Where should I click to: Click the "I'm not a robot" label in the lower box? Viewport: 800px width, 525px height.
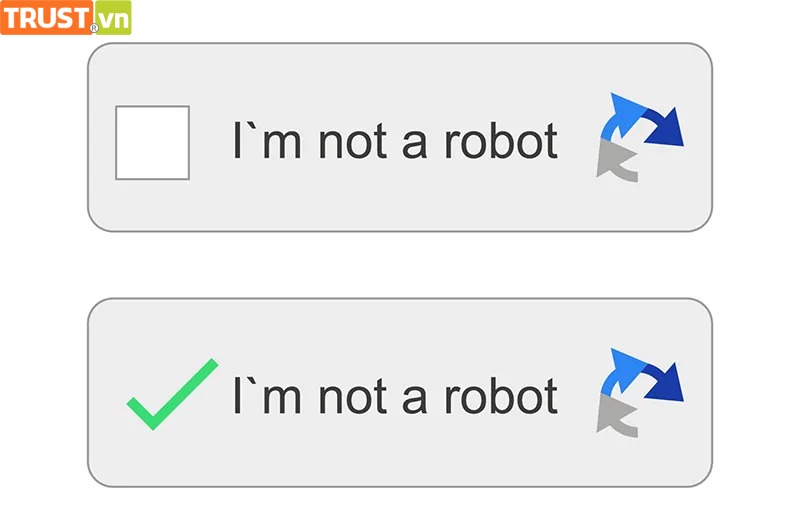tap(395, 395)
